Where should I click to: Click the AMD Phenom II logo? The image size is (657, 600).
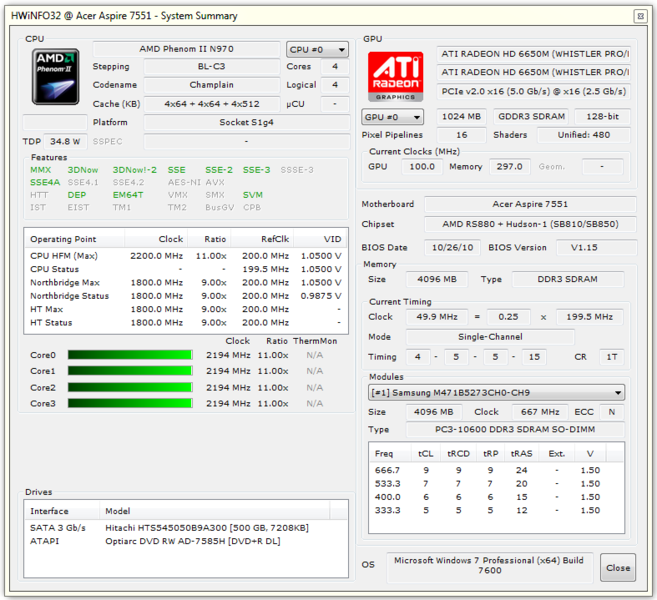click(x=55, y=76)
